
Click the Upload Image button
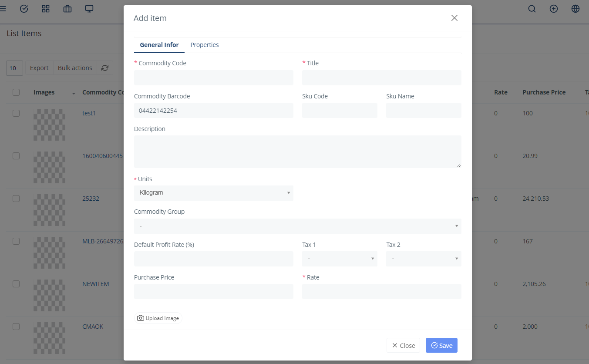[158, 318]
